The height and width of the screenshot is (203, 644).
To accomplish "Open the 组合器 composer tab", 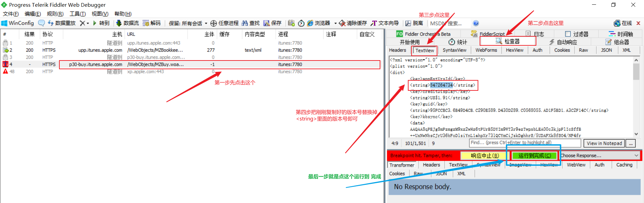I will pyautogui.click(x=617, y=42).
